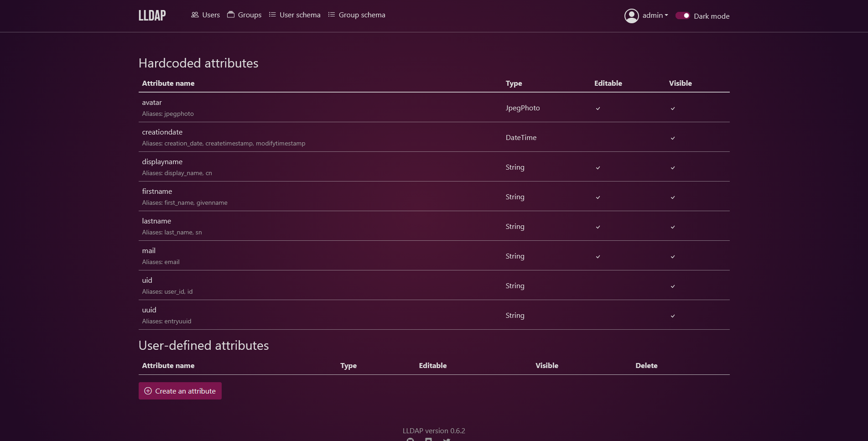Open the Users page

click(x=210, y=15)
